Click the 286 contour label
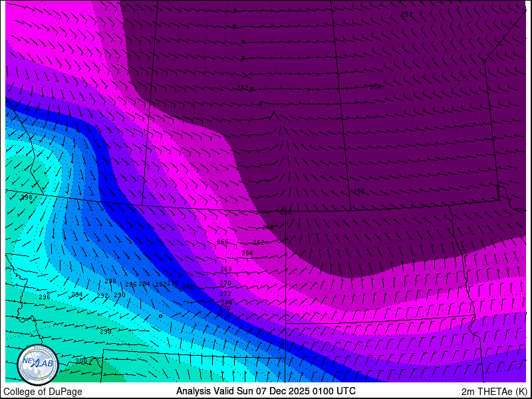The width and height of the screenshot is (532, 399). [x=131, y=284]
